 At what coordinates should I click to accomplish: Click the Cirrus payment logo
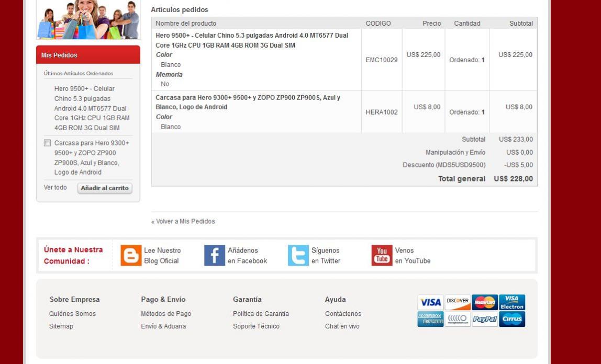coord(512,319)
